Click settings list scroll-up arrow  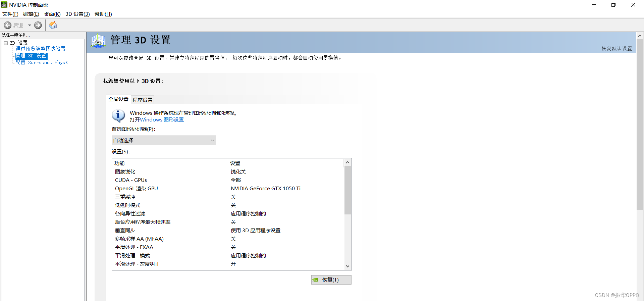pos(347,162)
